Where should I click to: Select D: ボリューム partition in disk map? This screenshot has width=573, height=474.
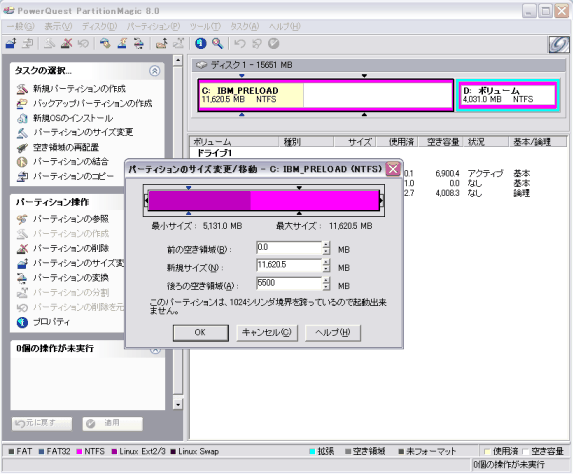click(x=508, y=95)
